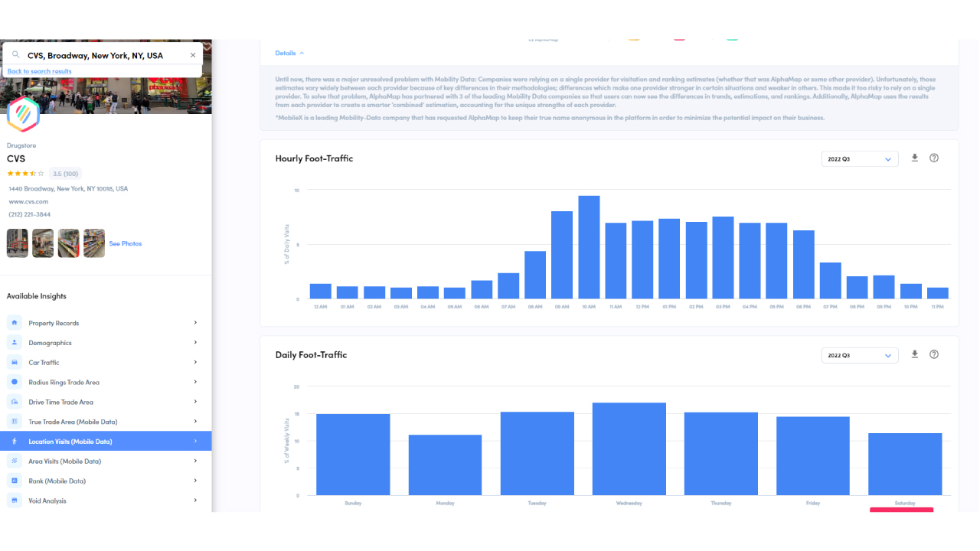Download the Daily Foot-Traffic chart

coord(914,354)
